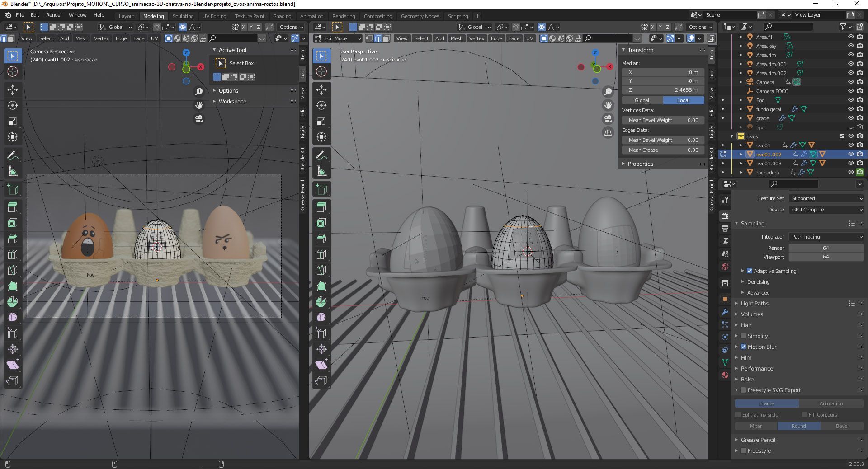Select the Inset Faces tool in right viewport
The image size is (868, 469).
(321, 223)
